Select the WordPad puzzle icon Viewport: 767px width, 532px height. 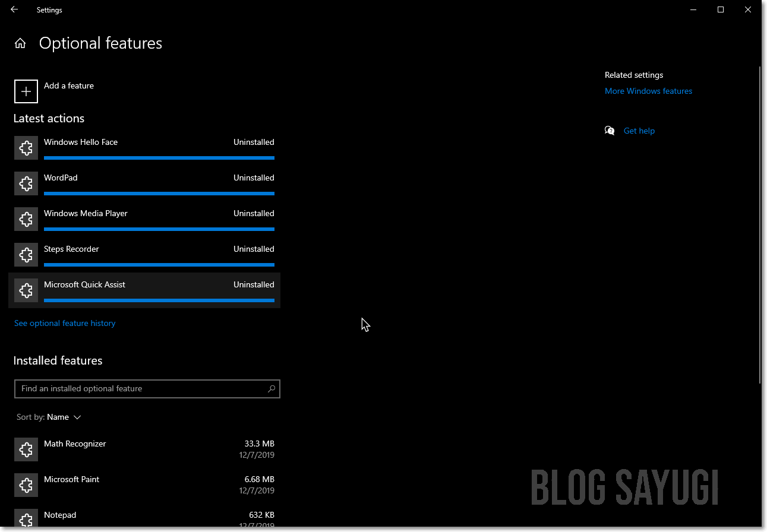[x=26, y=183]
